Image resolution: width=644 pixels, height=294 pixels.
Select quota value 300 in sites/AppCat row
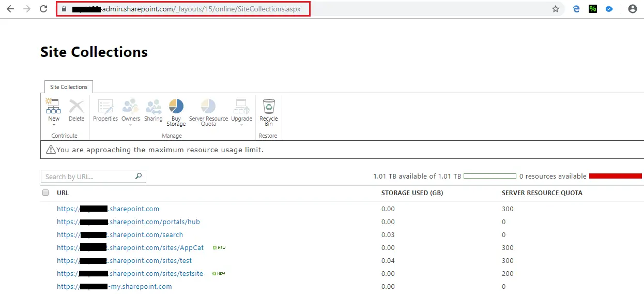pyautogui.click(x=508, y=247)
